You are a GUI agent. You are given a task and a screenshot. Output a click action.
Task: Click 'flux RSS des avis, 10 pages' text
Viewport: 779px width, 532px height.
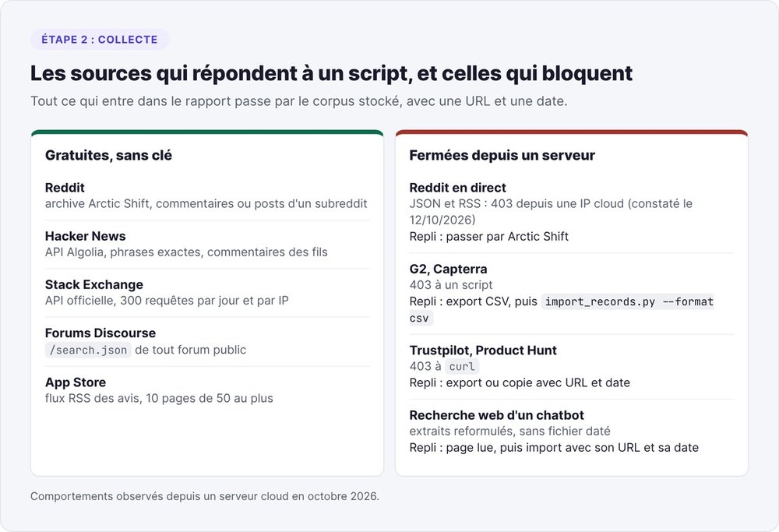pyautogui.click(x=159, y=398)
